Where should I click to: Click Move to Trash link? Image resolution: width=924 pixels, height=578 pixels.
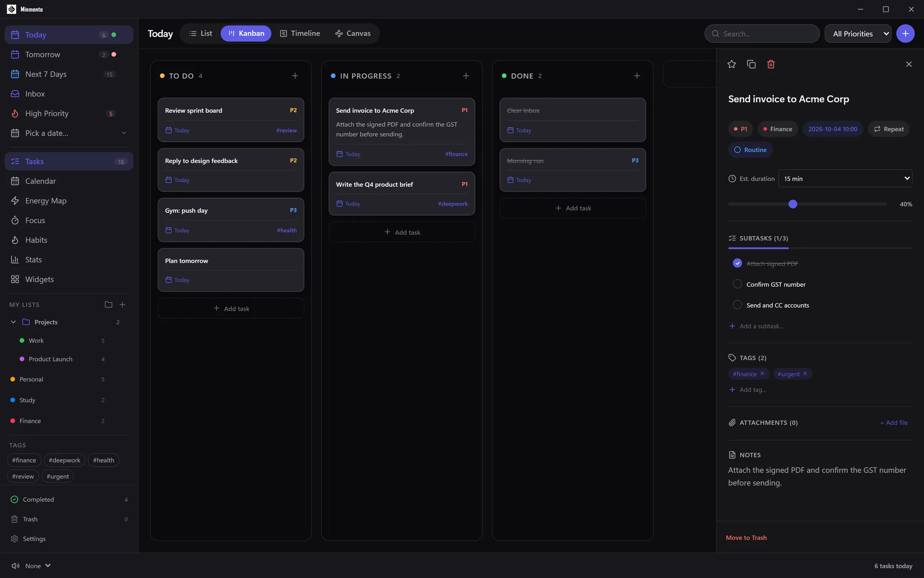coord(746,538)
